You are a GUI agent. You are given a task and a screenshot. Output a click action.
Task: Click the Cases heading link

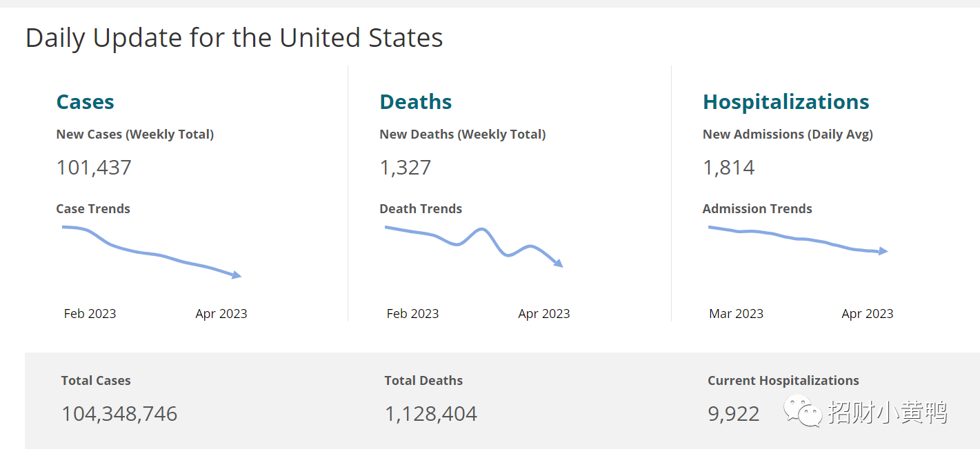point(85,101)
